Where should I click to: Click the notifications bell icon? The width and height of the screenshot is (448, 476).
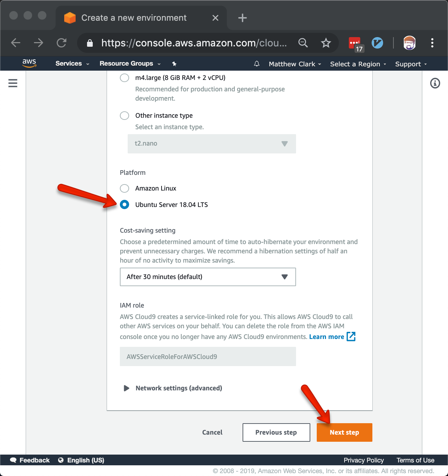pyautogui.click(x=256, y=64)
